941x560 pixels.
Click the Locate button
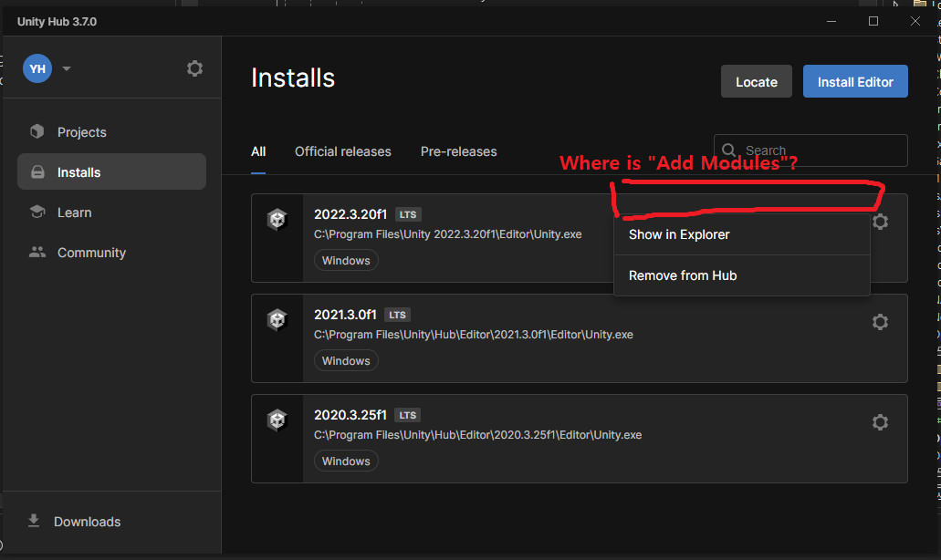756,81
